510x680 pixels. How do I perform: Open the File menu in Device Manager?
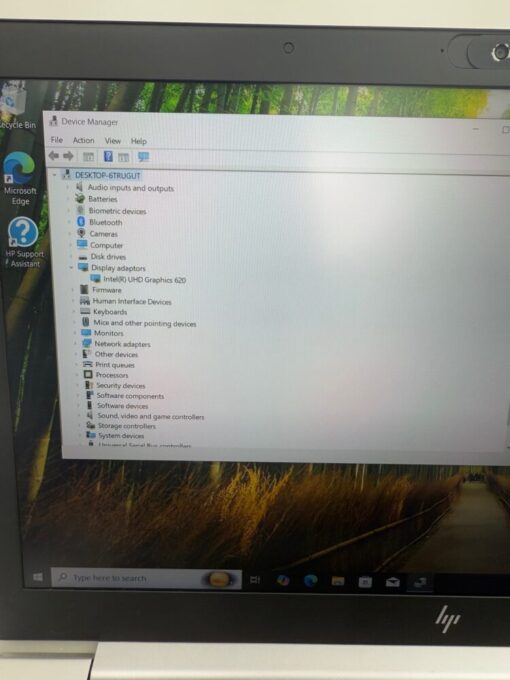click(56, 140)
